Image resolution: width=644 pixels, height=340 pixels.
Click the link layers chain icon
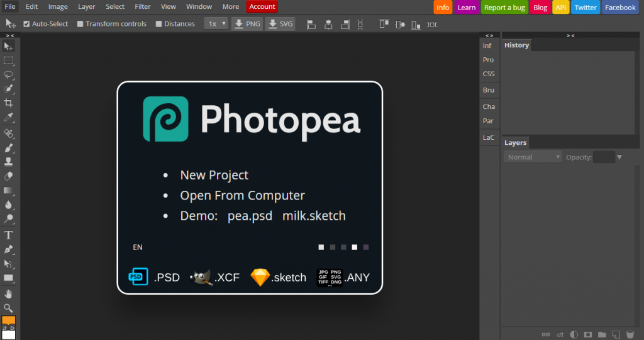click(545, 335)
